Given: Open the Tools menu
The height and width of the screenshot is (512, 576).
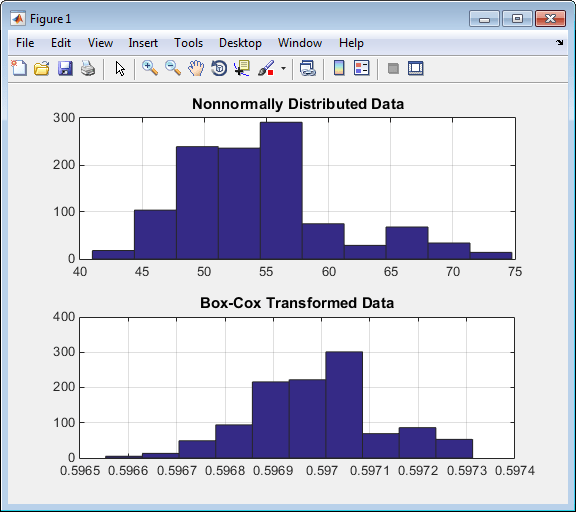Looking at the screenshot, I should [x=188, y=43].
